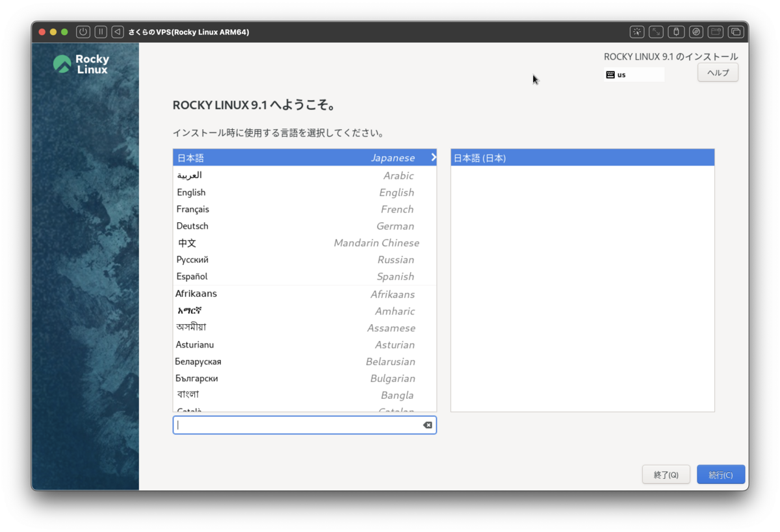780x532 pixels.
Task: Click the folder icon in the console toolbar
Action: coord(716,31)
